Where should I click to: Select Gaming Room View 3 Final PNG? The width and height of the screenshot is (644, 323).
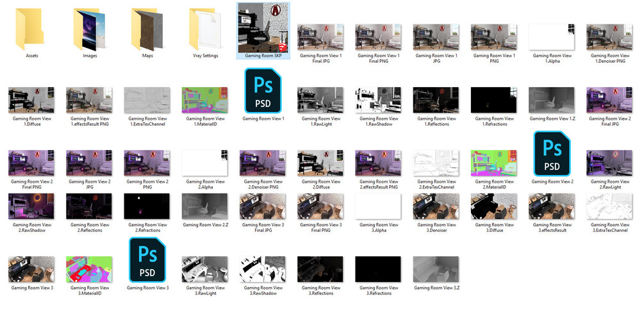pos(321,207)
